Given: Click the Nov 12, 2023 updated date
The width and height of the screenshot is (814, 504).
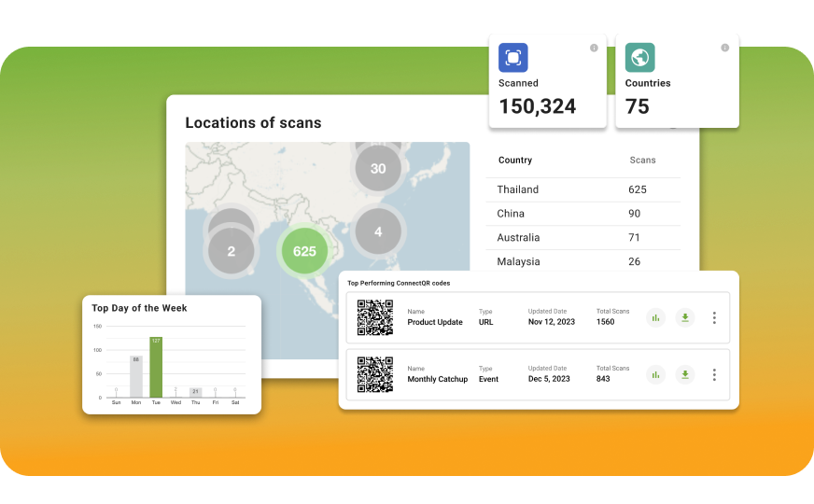Looking at the screenshot, I should pos(552,322).
